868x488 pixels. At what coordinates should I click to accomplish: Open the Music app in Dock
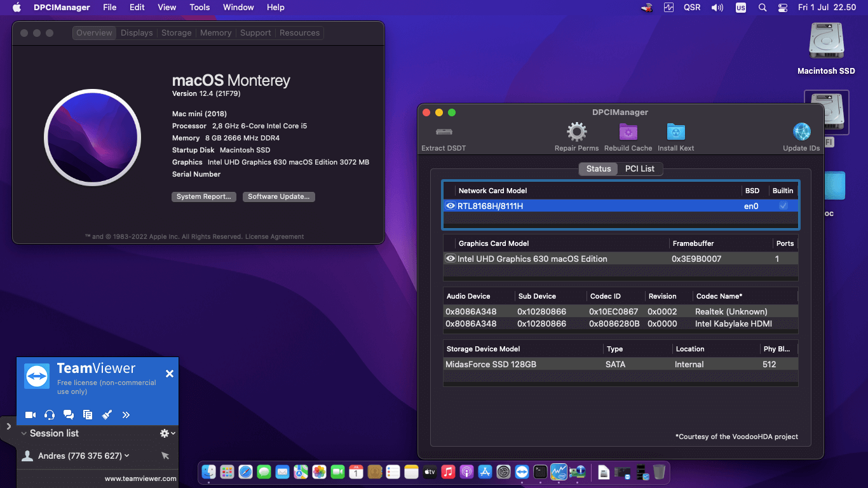(448, 472)
